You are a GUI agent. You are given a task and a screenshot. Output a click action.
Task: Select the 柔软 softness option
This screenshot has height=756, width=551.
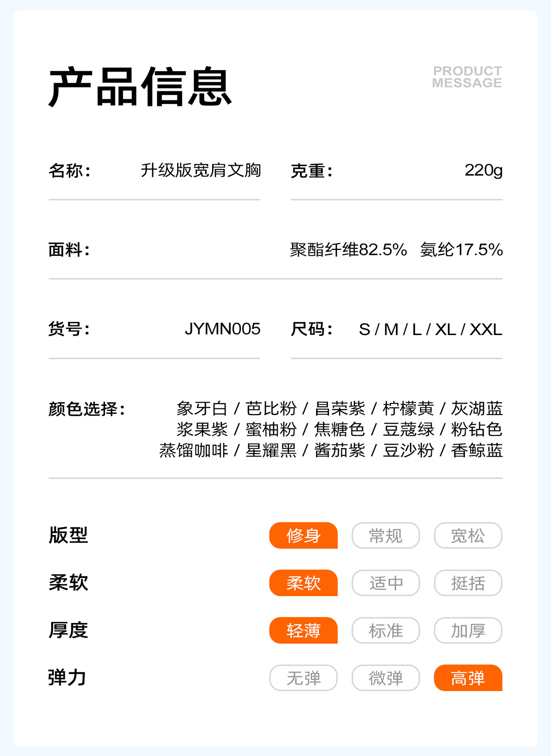303,583
